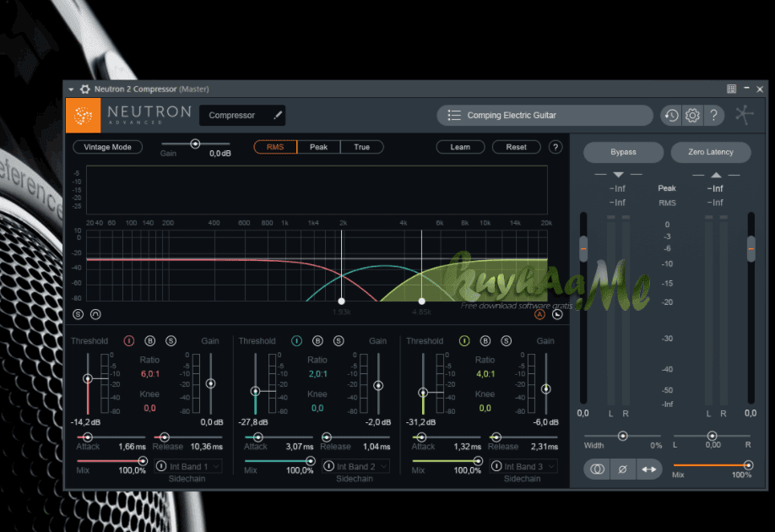Viewport: 775px width, 532px height.
Task: Open the help question mark in header
Action: (x=713, y=115)
